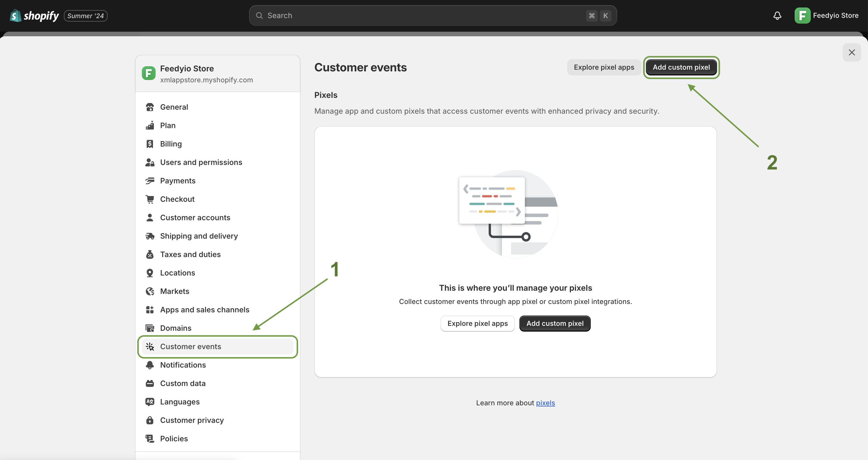
Task: Close the settings panel
Action: (852, 52)
